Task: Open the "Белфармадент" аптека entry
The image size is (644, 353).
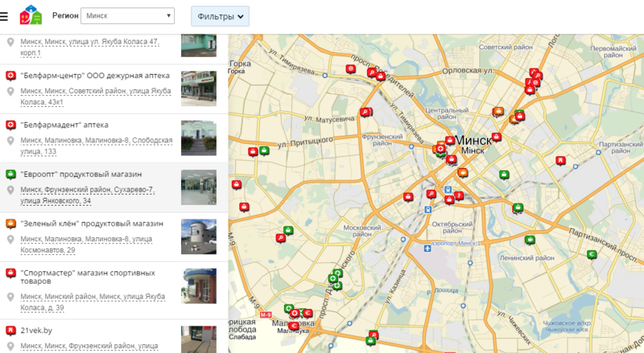Action: coord(64,125)
